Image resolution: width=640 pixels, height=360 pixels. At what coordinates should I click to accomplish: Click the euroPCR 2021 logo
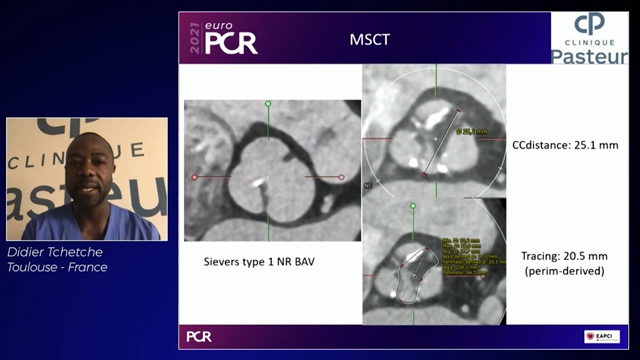pyautogui.click(x=223, y=38)
